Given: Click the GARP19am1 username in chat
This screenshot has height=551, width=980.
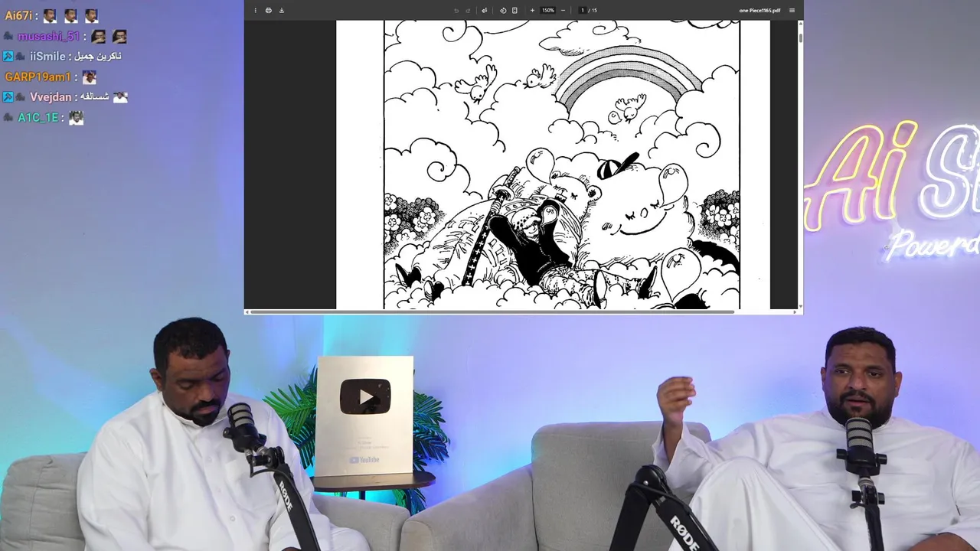Looking at the screenshot, I should (38, 77).
